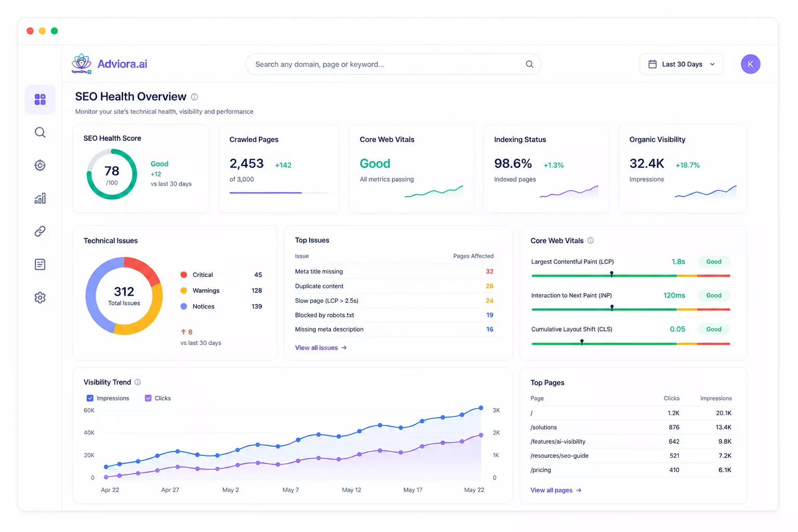Select the Duplicate content issue row

click(398, 286)
